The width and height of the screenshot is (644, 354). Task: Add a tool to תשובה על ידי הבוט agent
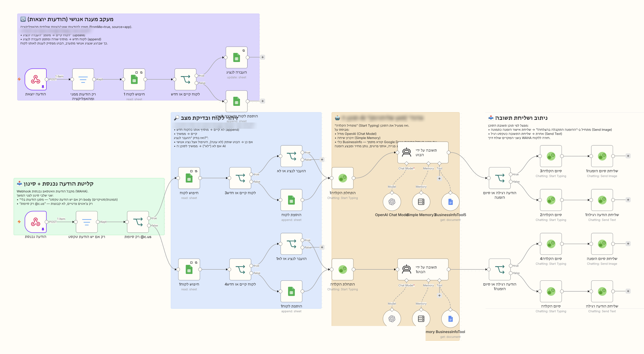[x=439, y=179]
